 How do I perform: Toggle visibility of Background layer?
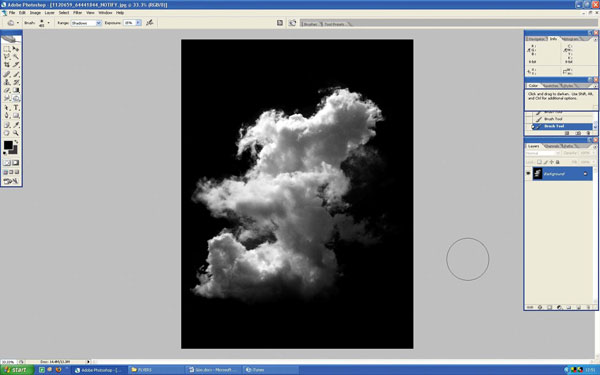coord(528,174)
